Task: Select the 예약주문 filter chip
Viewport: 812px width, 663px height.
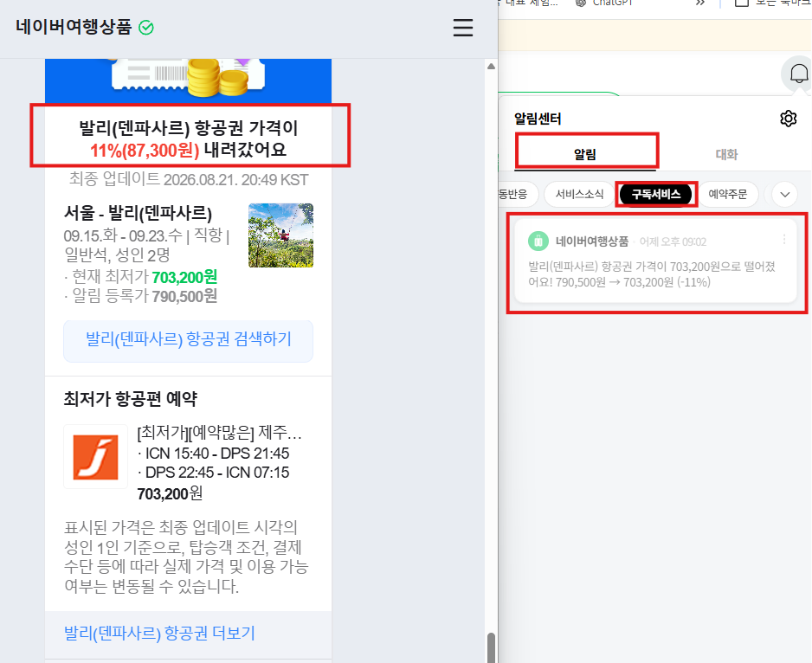Action: (727, 194)
